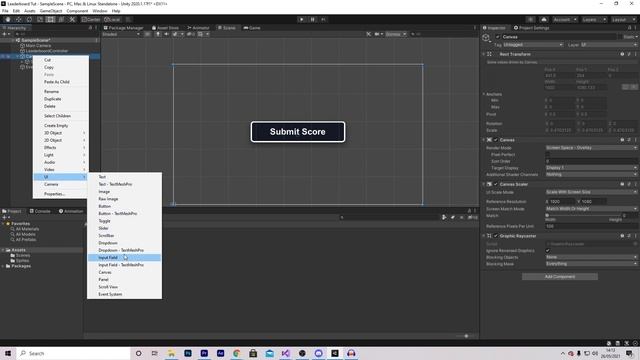Click the Play button
This screenshot has width=640, height=360.
click(x=302, y=20)
